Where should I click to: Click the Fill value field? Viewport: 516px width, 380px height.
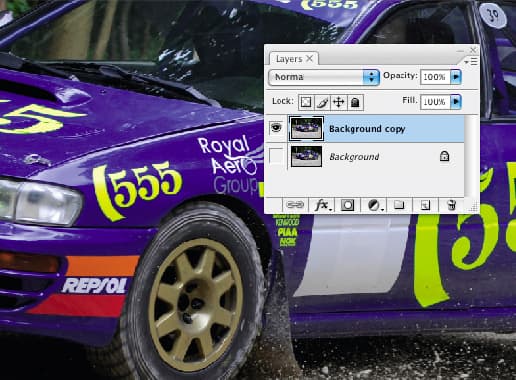click(x=435, y=102)
